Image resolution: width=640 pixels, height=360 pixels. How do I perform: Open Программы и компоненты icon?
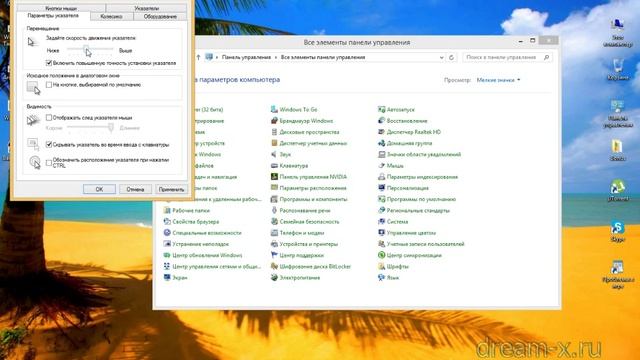point(274,199)
